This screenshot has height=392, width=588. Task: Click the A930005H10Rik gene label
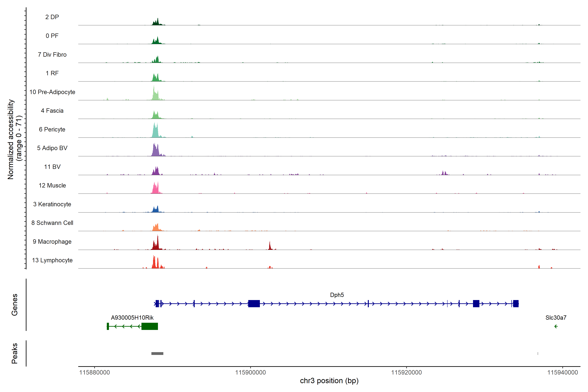[132, 318]
